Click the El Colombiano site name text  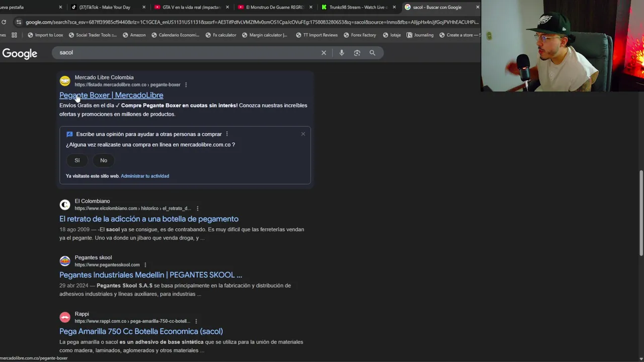92,201
